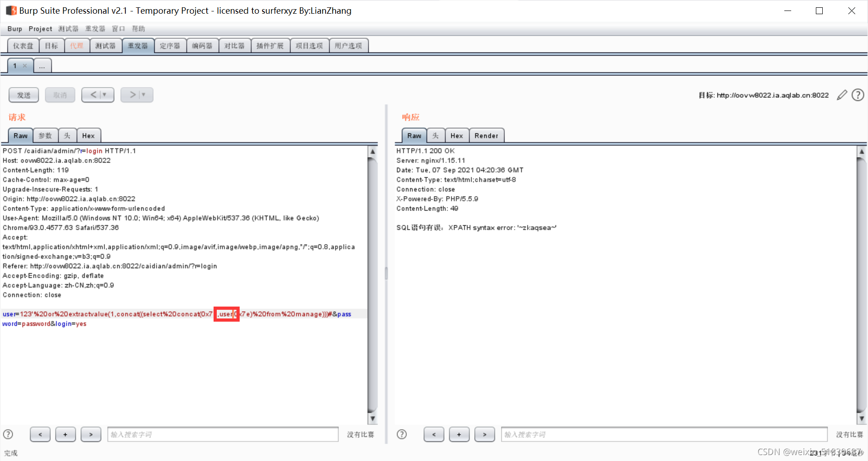Click the request search plus button
This screenshot has height=461, width=868.
pyautogui.click(x=65, y=435)
